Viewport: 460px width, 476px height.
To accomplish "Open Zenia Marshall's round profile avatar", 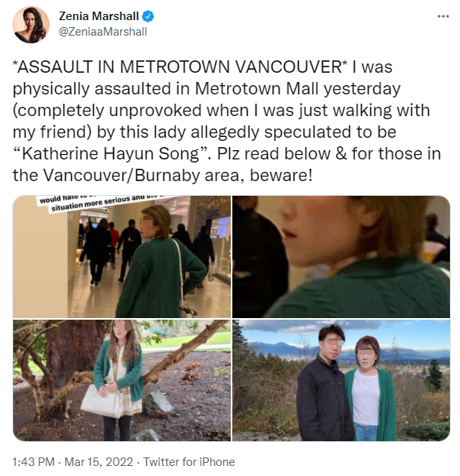I will point(31,25).
